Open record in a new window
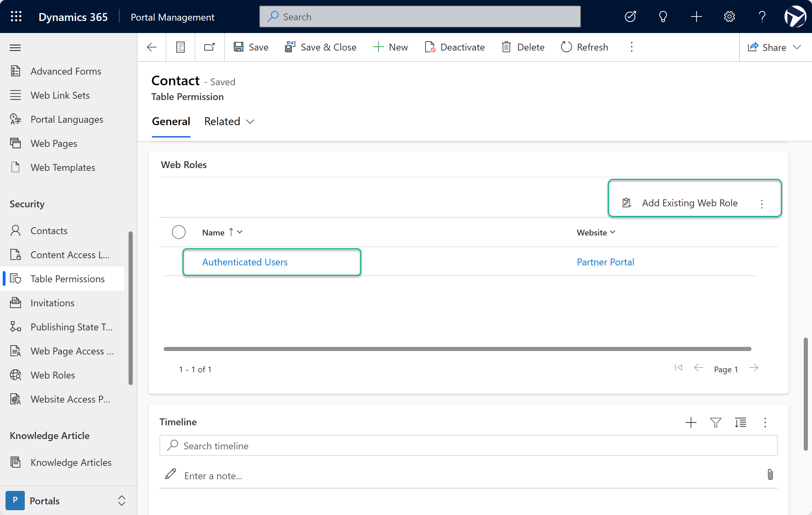 pyautogui.click(x=209, y=47)
